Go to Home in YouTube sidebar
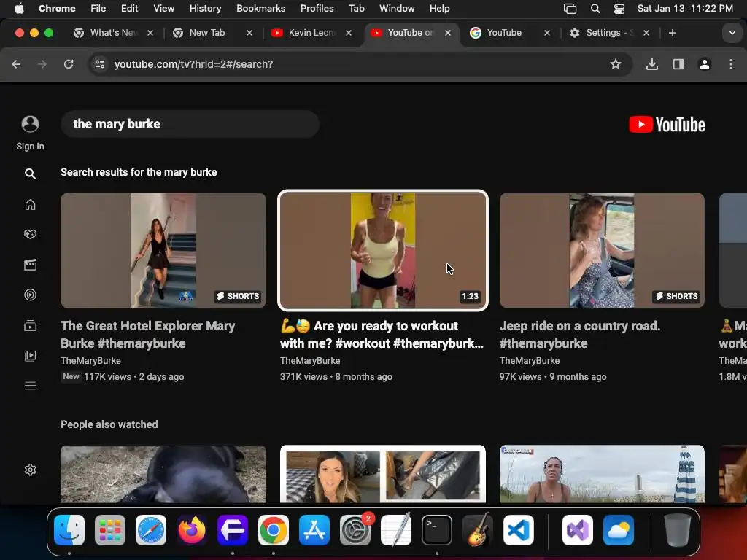This screenshot has height=560, width=747. click(x=30, y=204)
